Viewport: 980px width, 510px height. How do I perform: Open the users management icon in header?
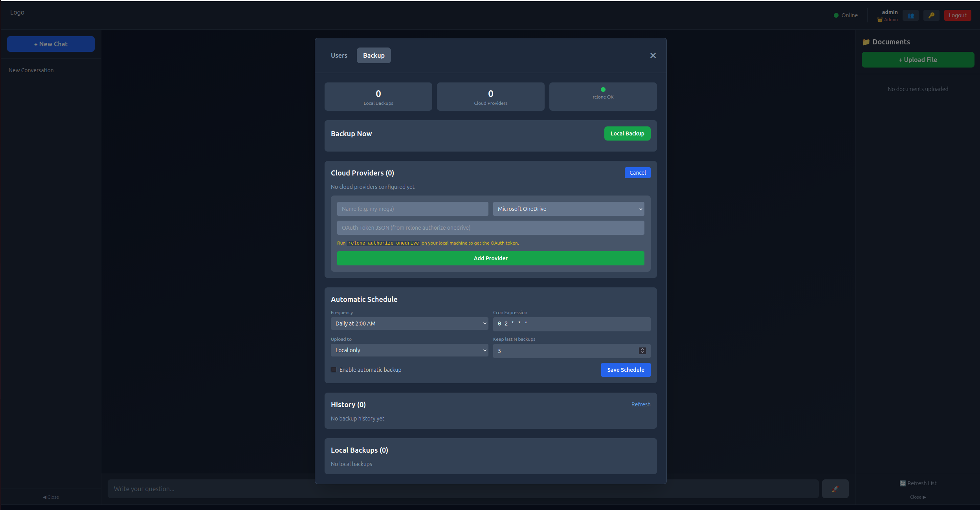pos(910,15)
